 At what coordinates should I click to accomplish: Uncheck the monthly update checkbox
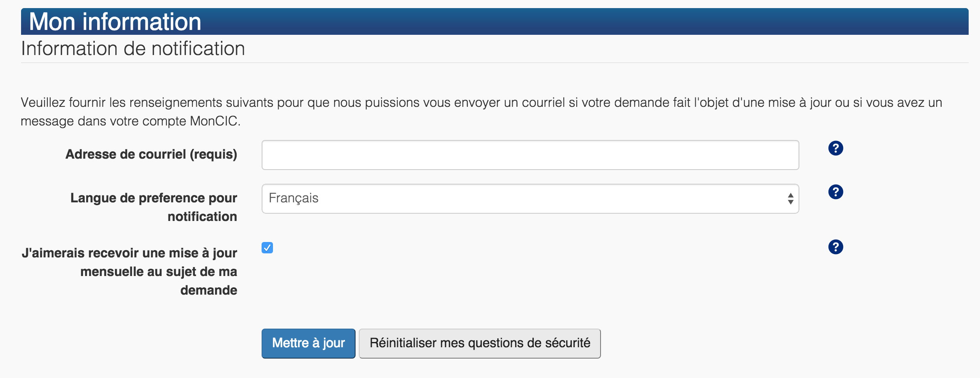pyautogui.click(x=267, y=248)
